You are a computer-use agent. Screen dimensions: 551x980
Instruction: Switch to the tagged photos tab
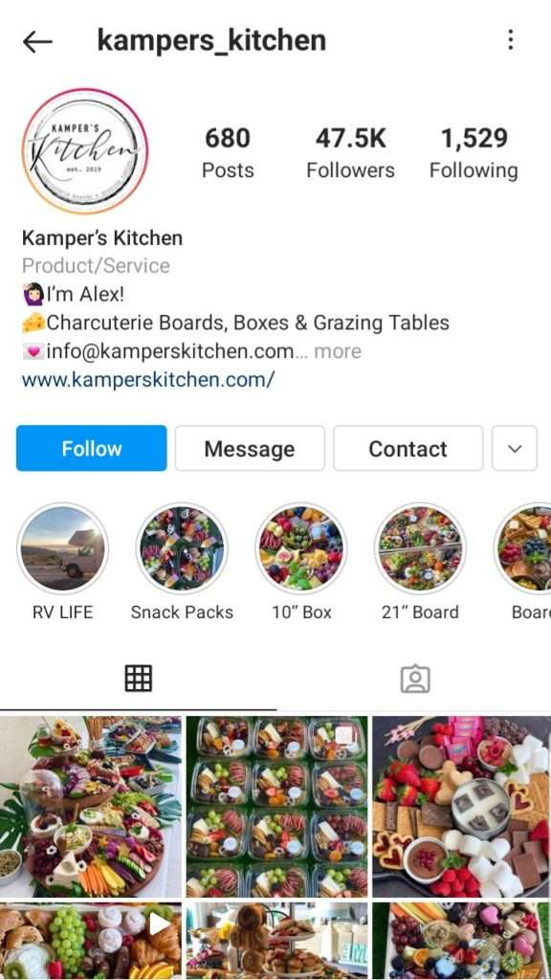[415, 679]
